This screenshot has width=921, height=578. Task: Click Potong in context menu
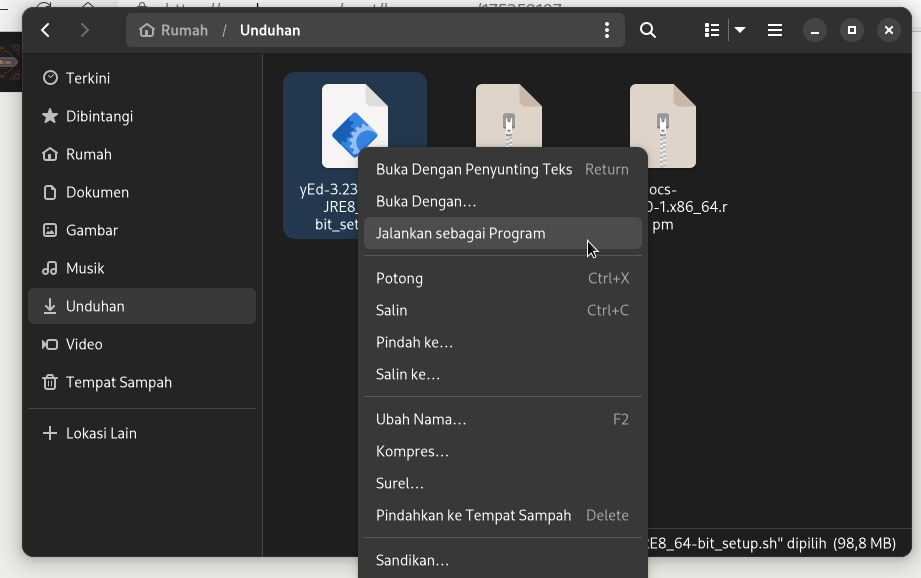click(x=400, y=278)
